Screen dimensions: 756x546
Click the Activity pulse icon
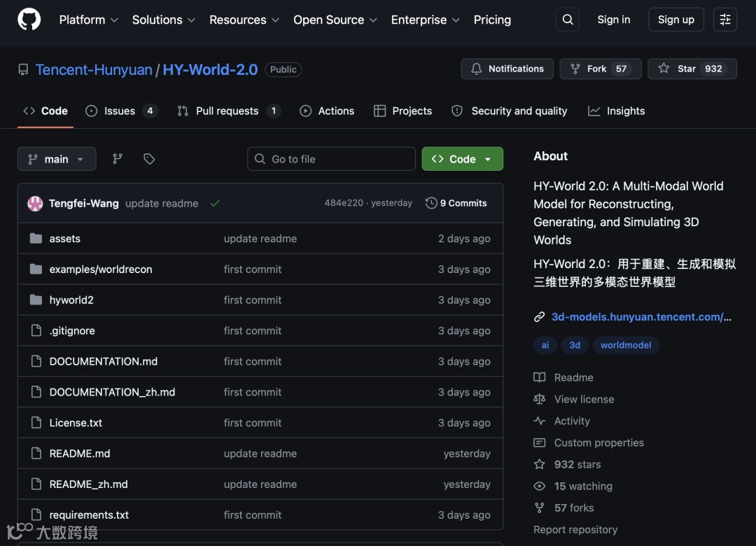[x=540, y=421]
